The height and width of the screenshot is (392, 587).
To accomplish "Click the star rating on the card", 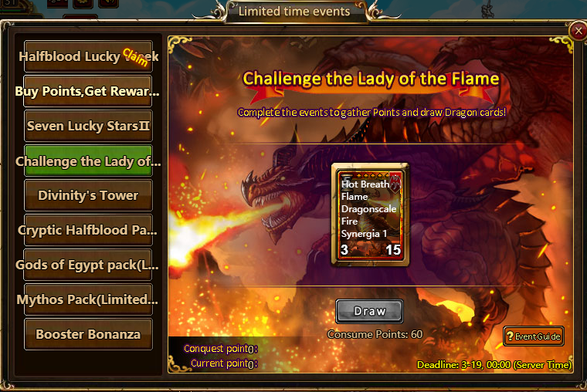I will pos(372,175).
